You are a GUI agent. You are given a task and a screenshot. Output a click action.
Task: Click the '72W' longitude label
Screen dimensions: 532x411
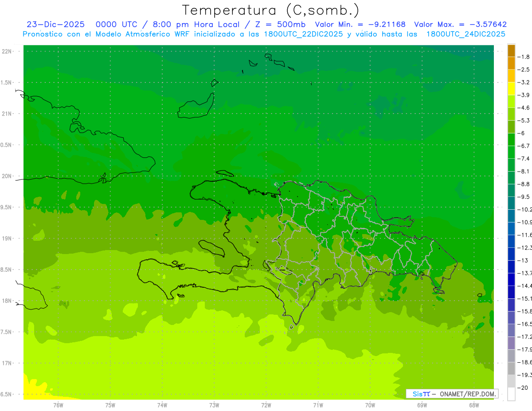click(x=266, y=405)
